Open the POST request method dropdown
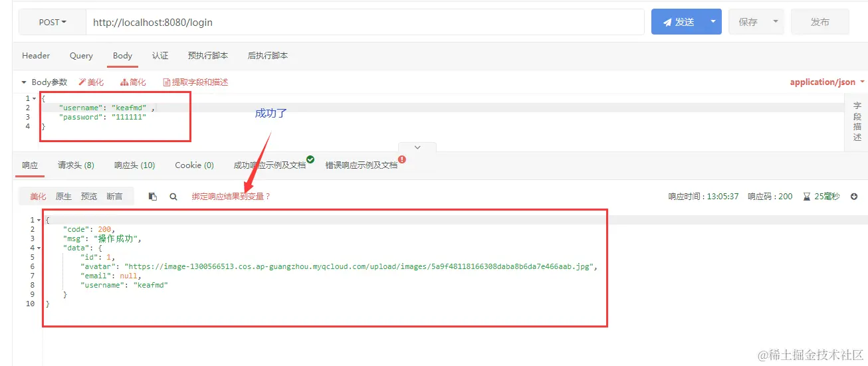This screenshot has width=868, height=366. click(53, 22)
